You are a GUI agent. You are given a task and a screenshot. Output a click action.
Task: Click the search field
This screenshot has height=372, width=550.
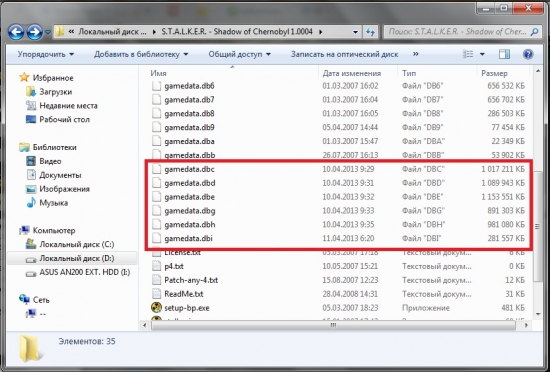click(x=462, y=32)
